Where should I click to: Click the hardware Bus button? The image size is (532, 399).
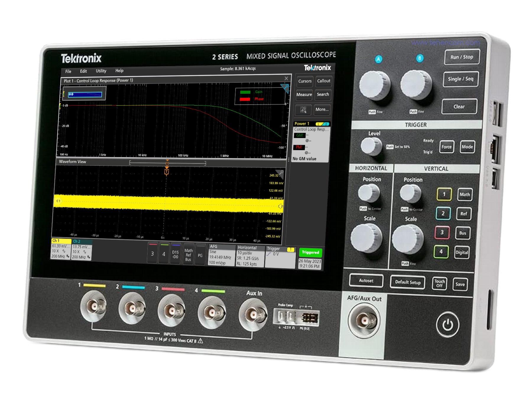(463, 233)
